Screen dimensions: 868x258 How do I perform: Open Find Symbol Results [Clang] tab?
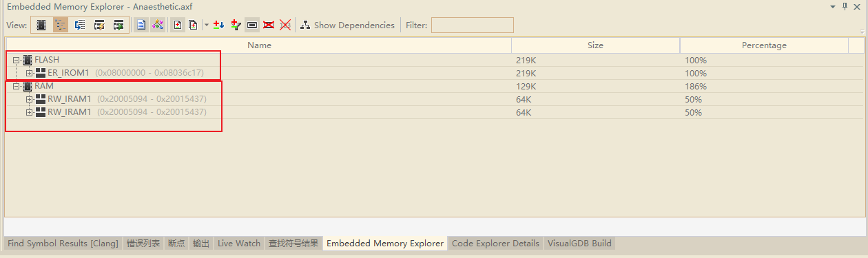pyautogui.click(x=63, y=244)
